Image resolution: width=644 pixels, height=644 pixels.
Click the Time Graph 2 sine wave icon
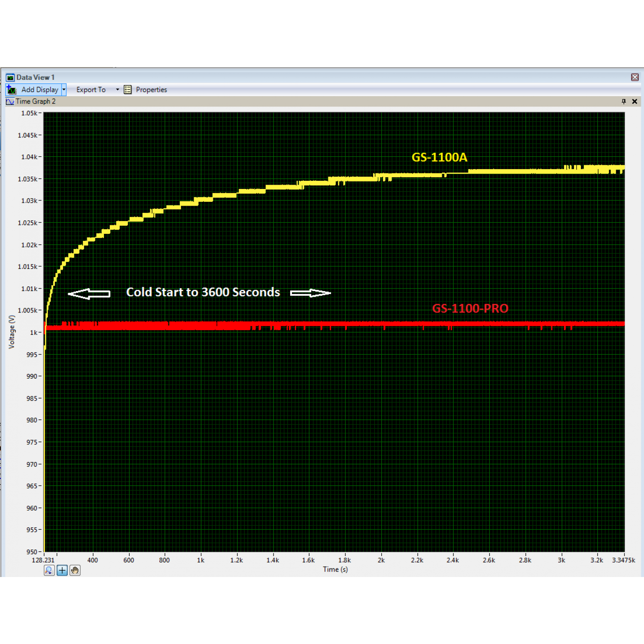pyautogui.click(x=10, y=102)
